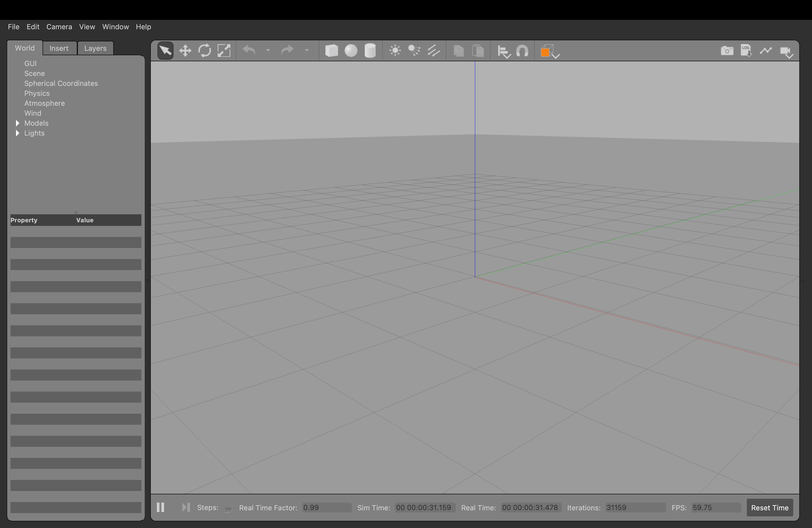Open the File menu

14,27
